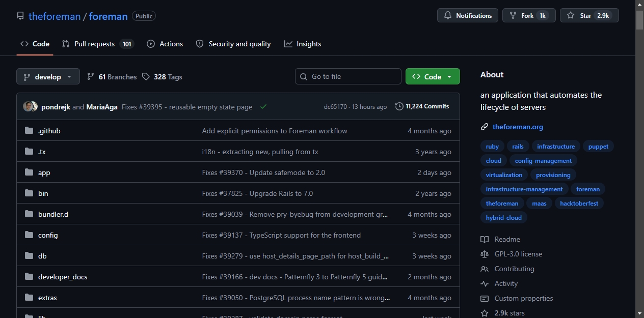Click the folder icon for bin
The image size is (644, 318).
[29, 193]
